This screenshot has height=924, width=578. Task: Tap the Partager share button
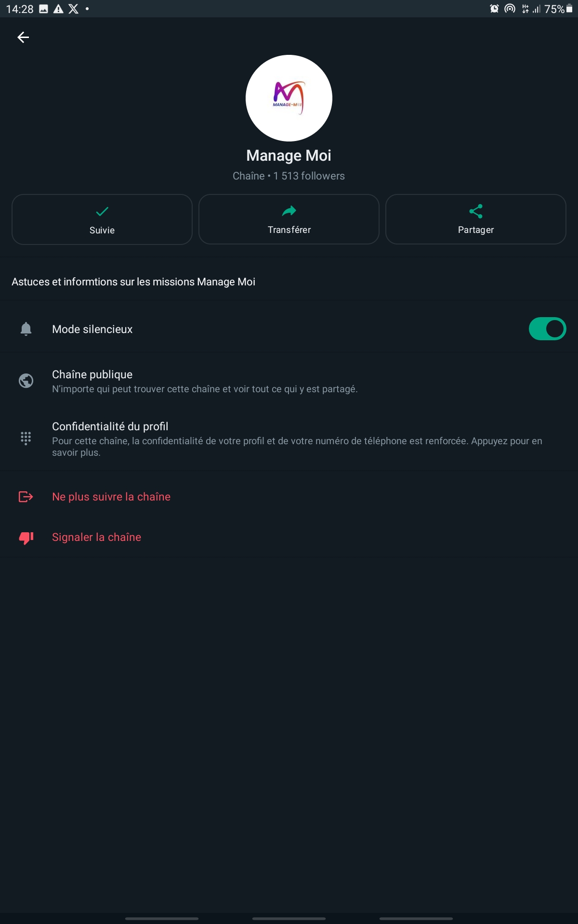pos(475,219)
